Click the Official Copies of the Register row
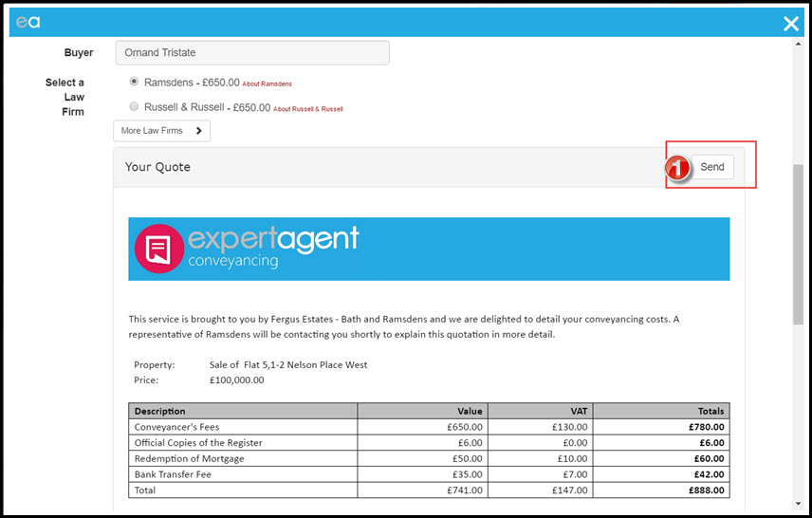812x518 pixels. (430, 442)
